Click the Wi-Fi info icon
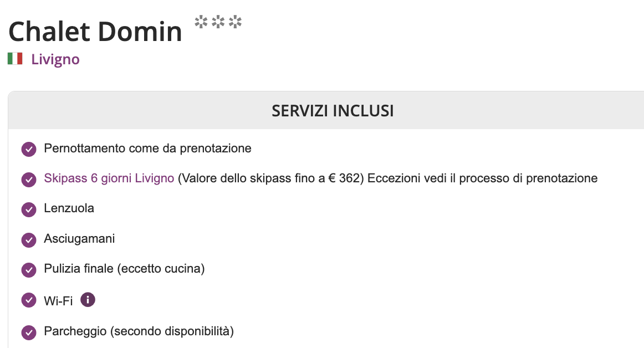Image resolution: width=644 pixels, height=348 pixels. coord(88,300)
